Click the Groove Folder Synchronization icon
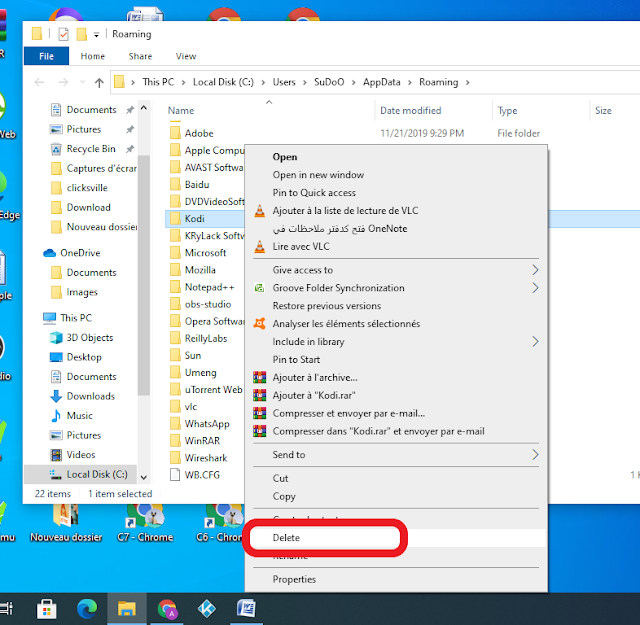 (260, 288)
